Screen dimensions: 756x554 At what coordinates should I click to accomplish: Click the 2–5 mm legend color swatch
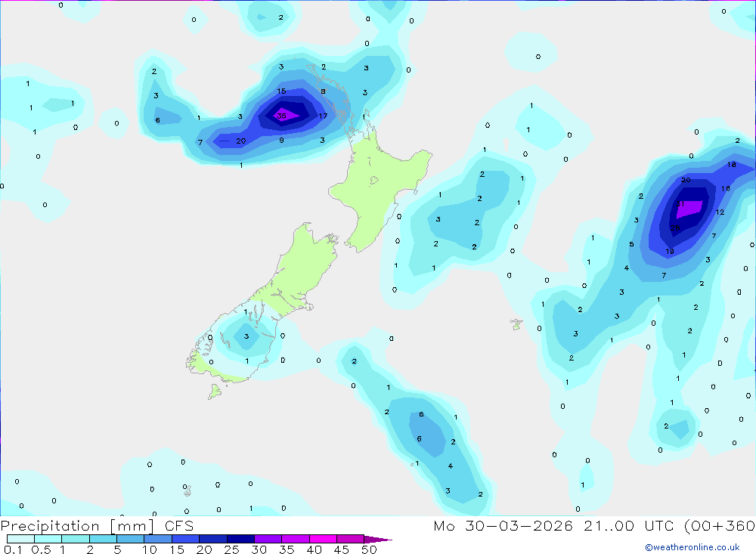(103, 539)
